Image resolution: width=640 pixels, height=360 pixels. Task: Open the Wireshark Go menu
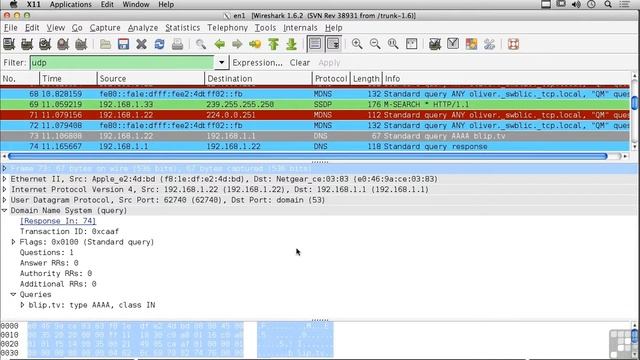coord(77,28)
